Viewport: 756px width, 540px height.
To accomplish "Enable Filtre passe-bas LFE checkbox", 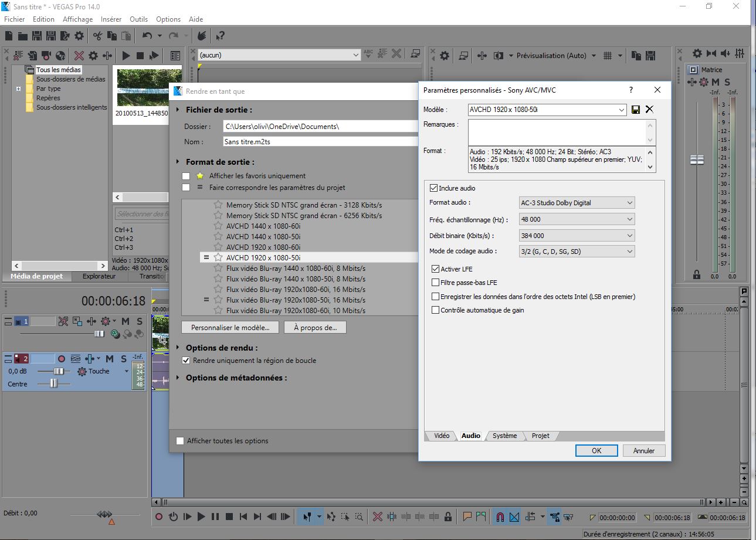I will point(435,283).
